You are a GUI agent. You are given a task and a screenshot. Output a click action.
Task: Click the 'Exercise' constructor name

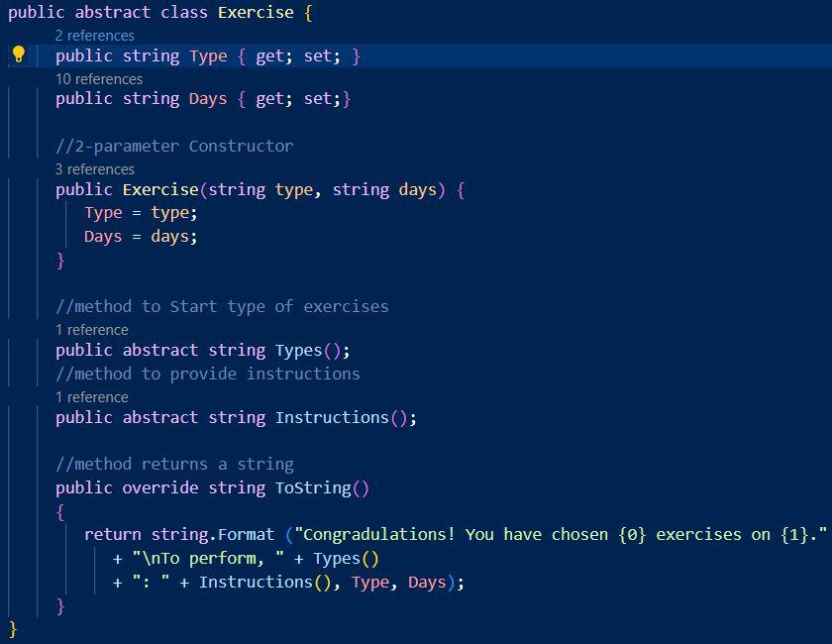click(x=160, y=189)
